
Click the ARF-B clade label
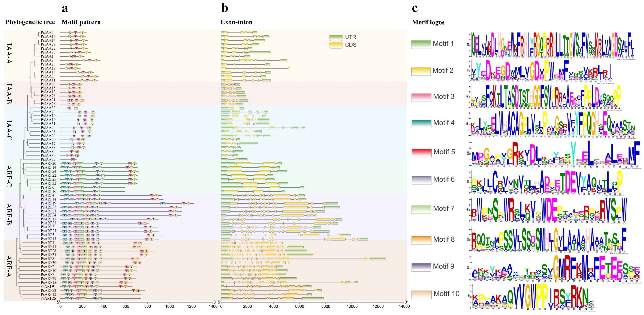[x=9, y=214]
